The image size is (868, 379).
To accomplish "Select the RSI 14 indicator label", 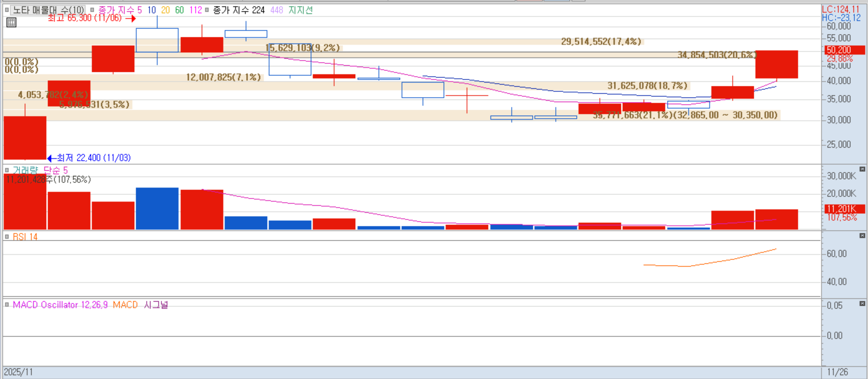I will [25, 237].
